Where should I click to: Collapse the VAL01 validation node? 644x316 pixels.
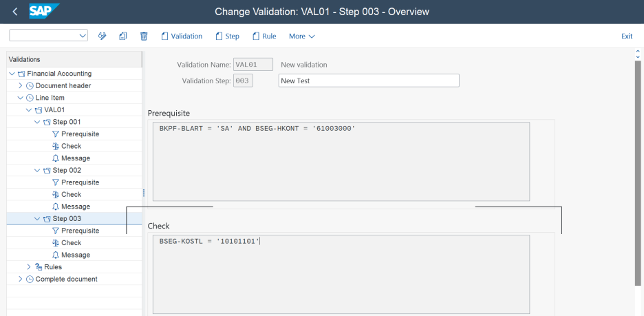coord(29,109)
